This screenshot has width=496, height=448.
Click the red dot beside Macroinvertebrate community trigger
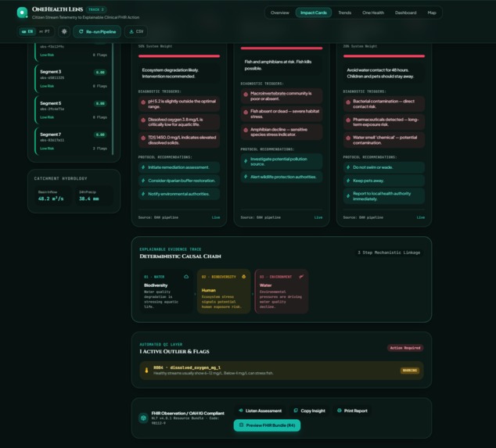coord(246,95)
